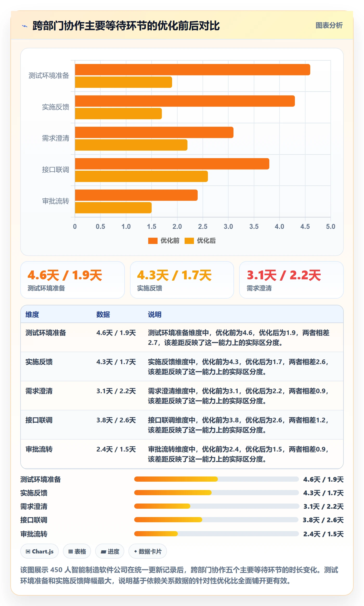Viewport: 364px width, 606px height.
Task: Click the 图表分析 label in header
Action: click(x=329, y=25)
